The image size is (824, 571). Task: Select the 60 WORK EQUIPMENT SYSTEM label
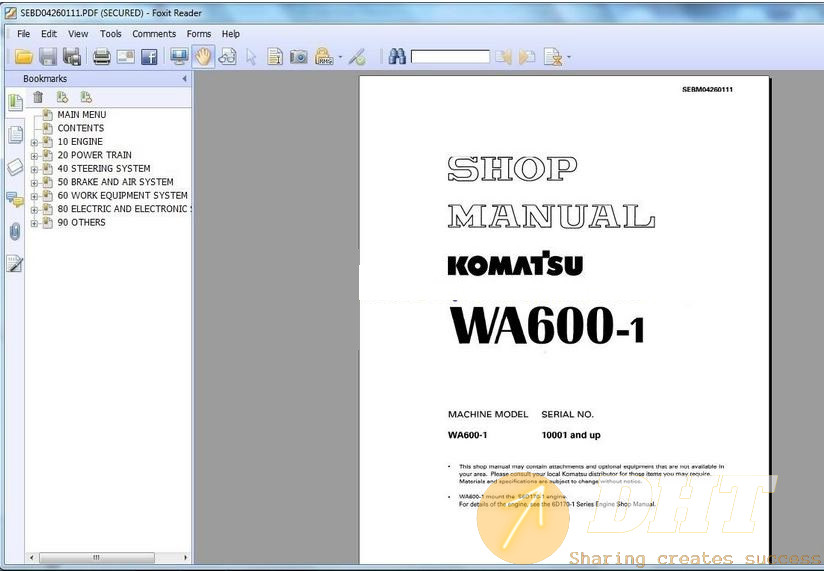pos(122,195)
